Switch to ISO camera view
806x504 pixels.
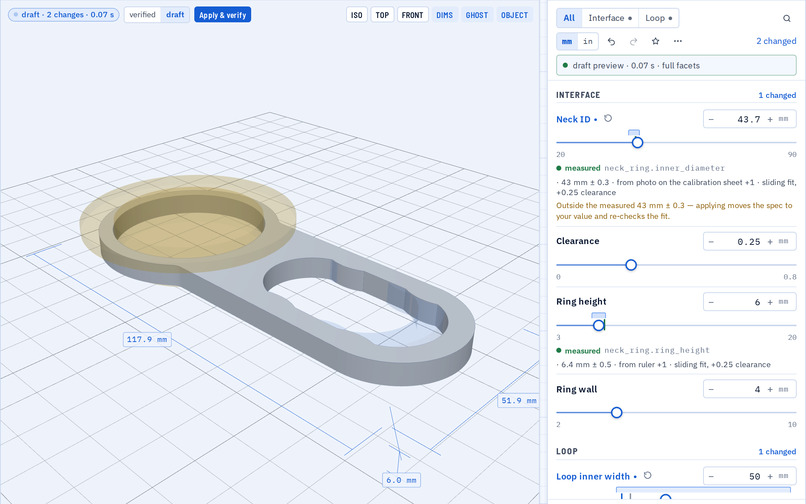[357, 15]
